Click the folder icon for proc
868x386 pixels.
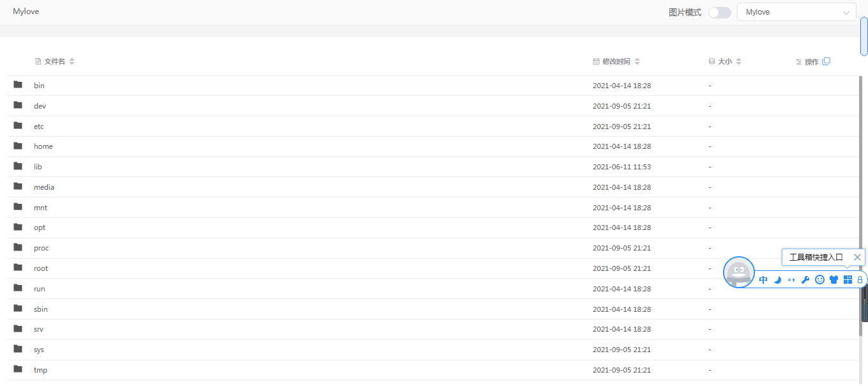point(18,247)
